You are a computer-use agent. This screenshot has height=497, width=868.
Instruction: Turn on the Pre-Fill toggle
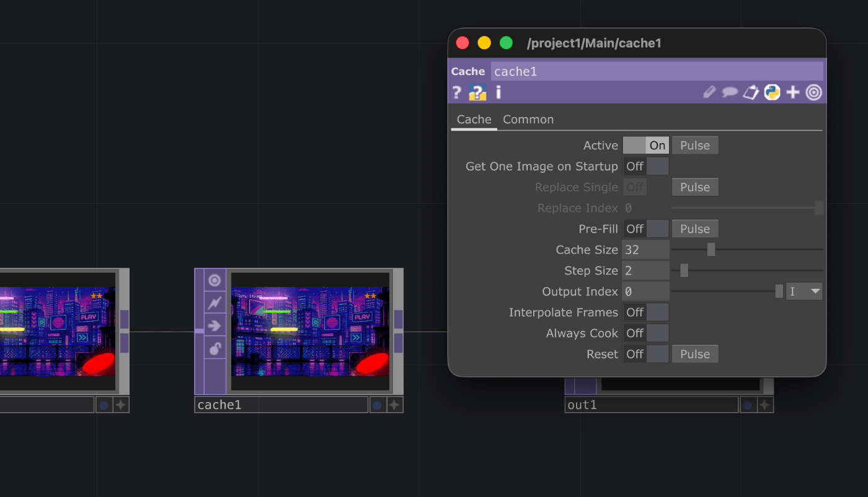[645, 229]
